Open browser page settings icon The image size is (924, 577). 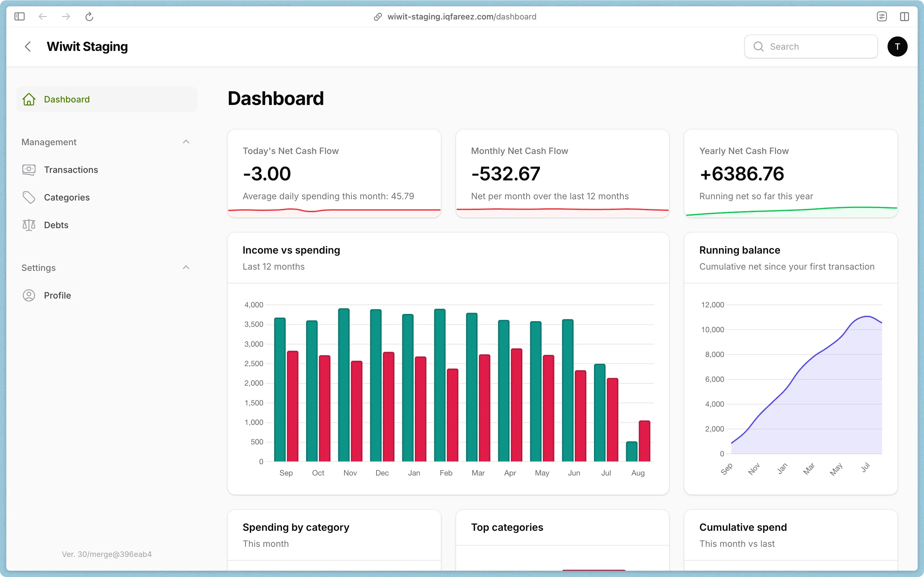[x=882, y=16]
